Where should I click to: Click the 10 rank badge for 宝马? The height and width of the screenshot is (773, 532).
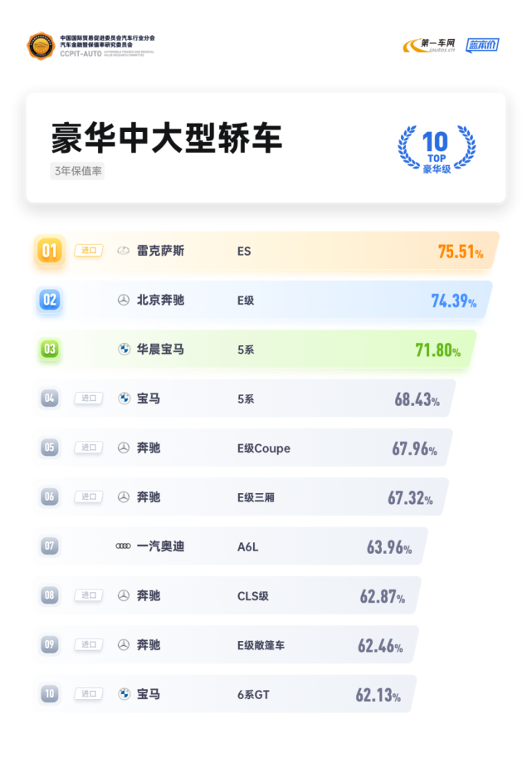50,694
